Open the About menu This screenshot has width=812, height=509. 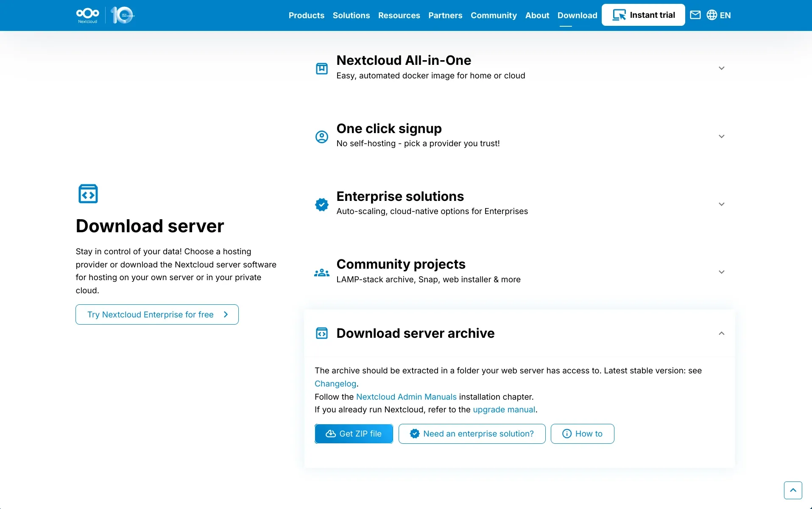point(537,15)
